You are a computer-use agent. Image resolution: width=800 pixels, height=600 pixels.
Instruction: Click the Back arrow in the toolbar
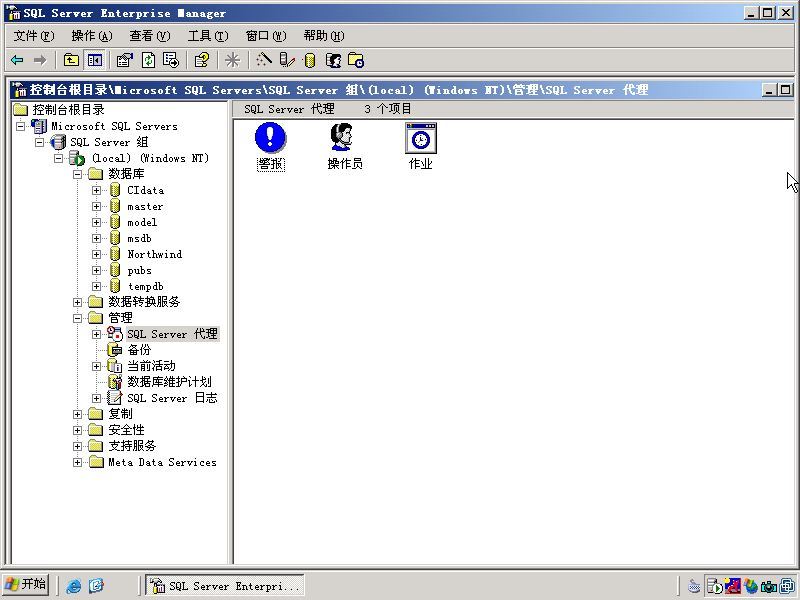click(x=17, y=60)
